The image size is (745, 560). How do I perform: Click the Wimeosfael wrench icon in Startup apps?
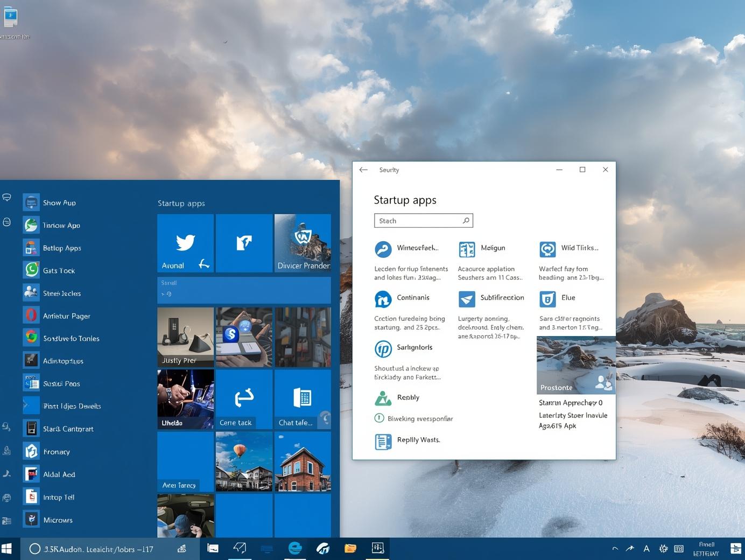(383, 249)
